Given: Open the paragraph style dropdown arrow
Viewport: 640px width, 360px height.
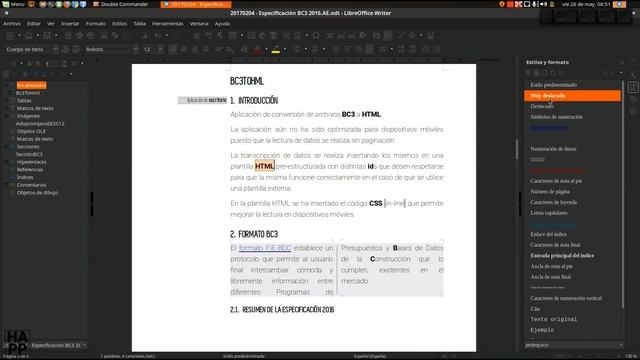Looking at the screenshot, I should click(56, 49).
